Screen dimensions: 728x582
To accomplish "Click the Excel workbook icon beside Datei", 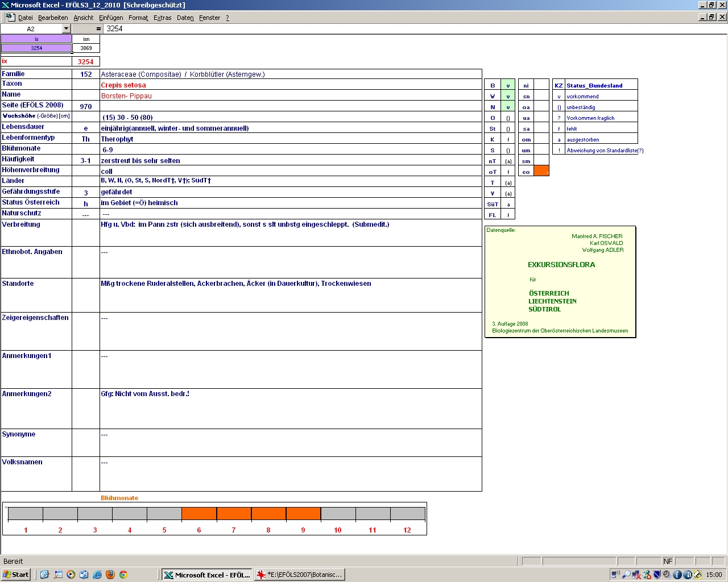I will pyautogui.click(x=10, y=18).
